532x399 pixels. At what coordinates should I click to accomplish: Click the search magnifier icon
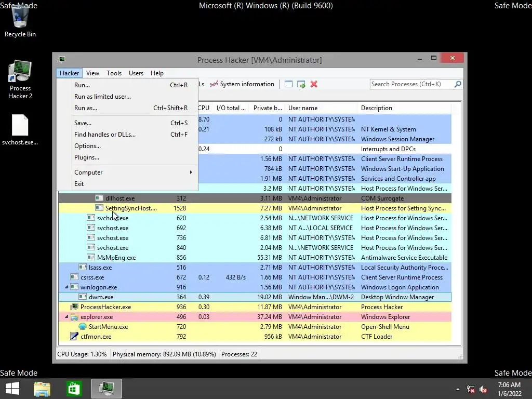pos(458,84)
